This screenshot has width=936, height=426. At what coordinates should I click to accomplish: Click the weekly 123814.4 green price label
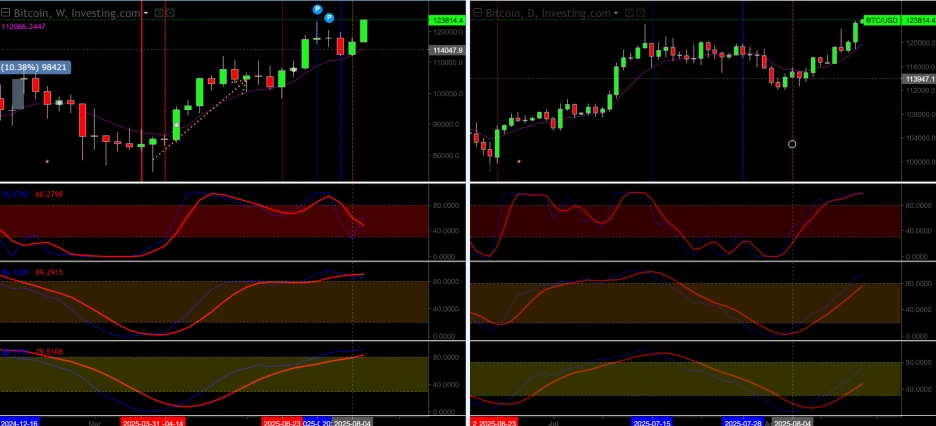[x=447, y=20]
